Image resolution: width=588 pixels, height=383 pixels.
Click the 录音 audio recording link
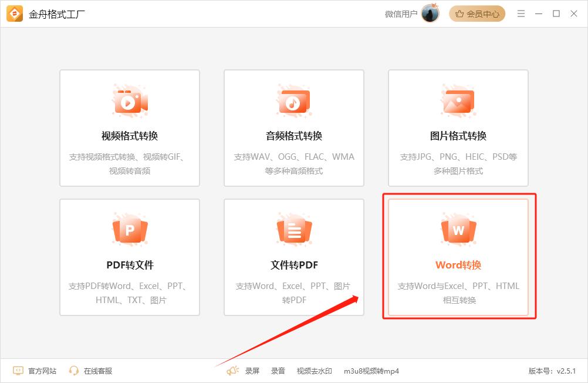(x=278, y=371)
